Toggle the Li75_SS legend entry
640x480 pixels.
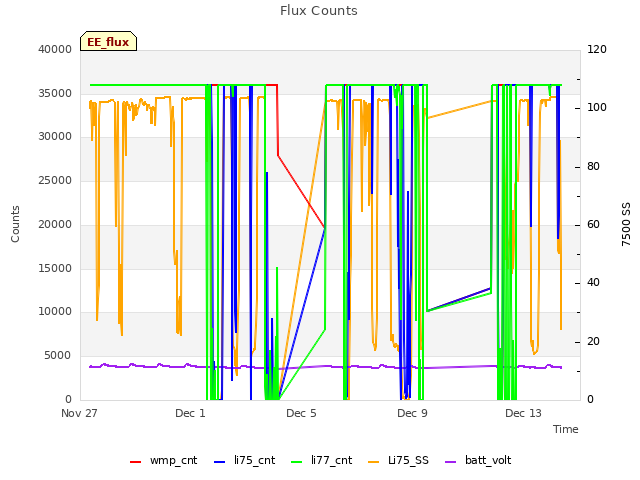pos(398,460)
